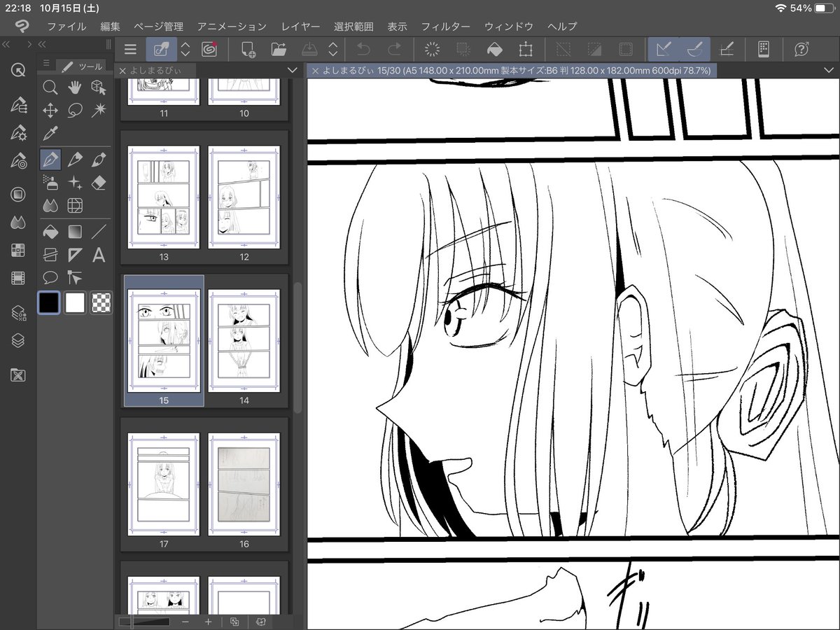Select the Pen tool
The image size is (840, 630).
(50, 160)
